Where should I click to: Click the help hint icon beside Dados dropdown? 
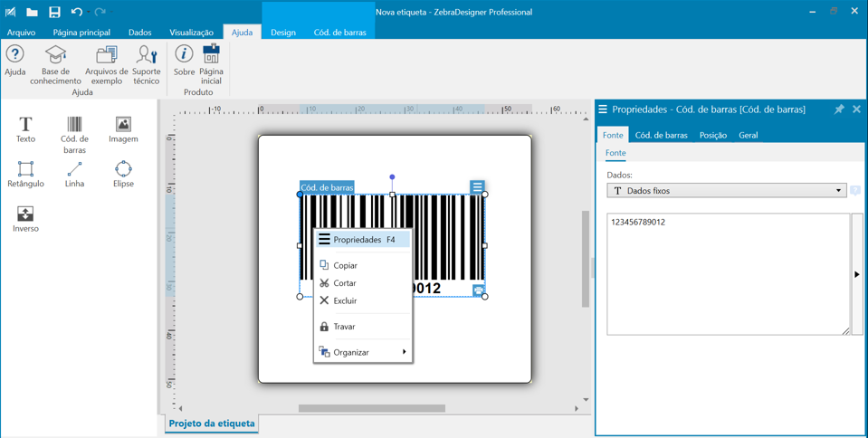[855, 190]
